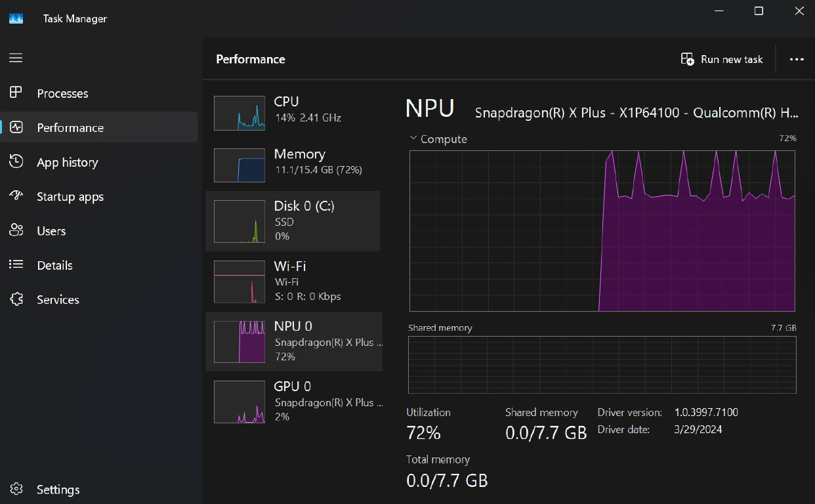Image resolution: width=815 pixels, height=504 pixels.
Task: Click the GPU 0 resource label
Action: (x=292, y=387)
